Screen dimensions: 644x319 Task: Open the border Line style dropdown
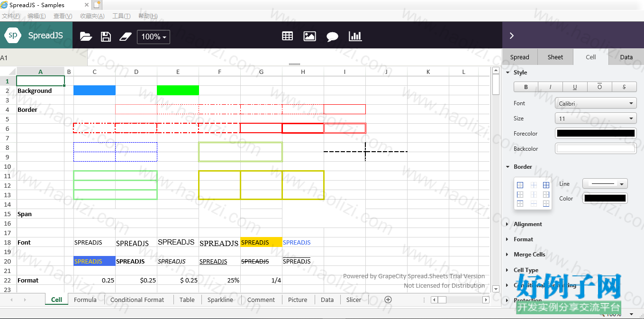[605, 183]
